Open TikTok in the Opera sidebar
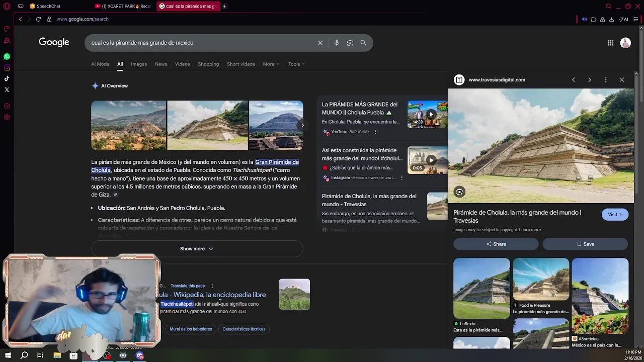The image size is (644, 362). tap(7, 78)
